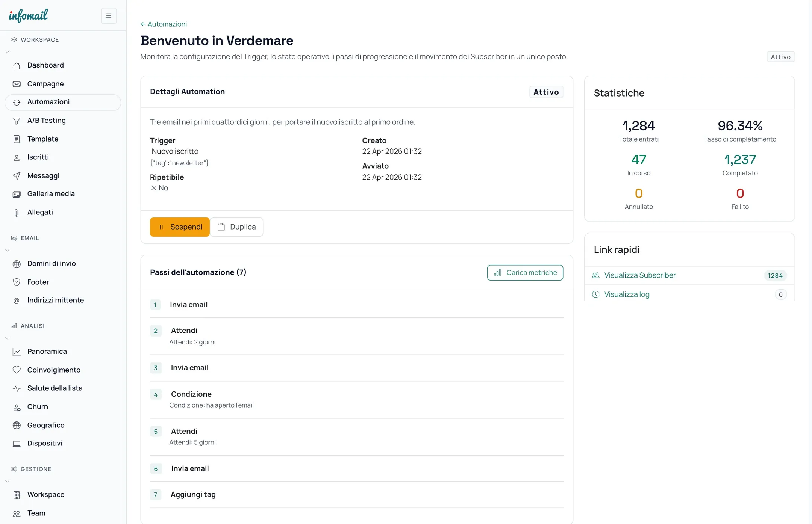
Task: Click the Allegati paperclip icon
Action: click(x=17, y=213)
